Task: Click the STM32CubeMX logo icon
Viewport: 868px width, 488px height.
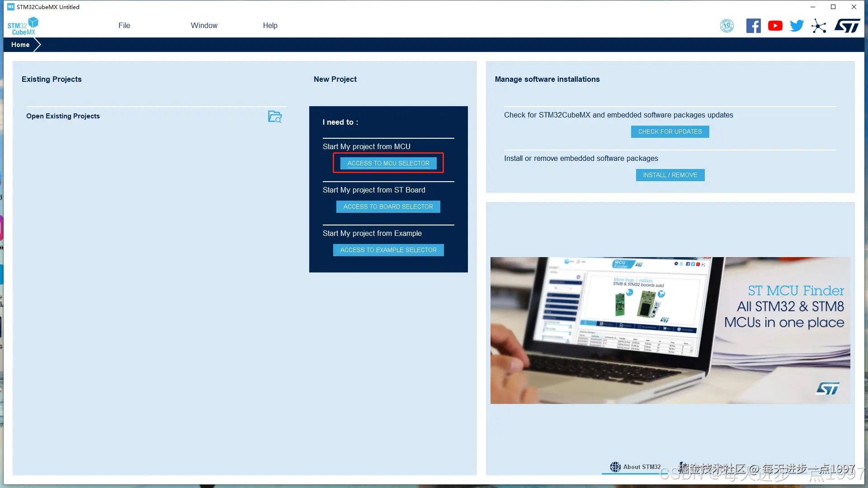Action: pos(23,26)
